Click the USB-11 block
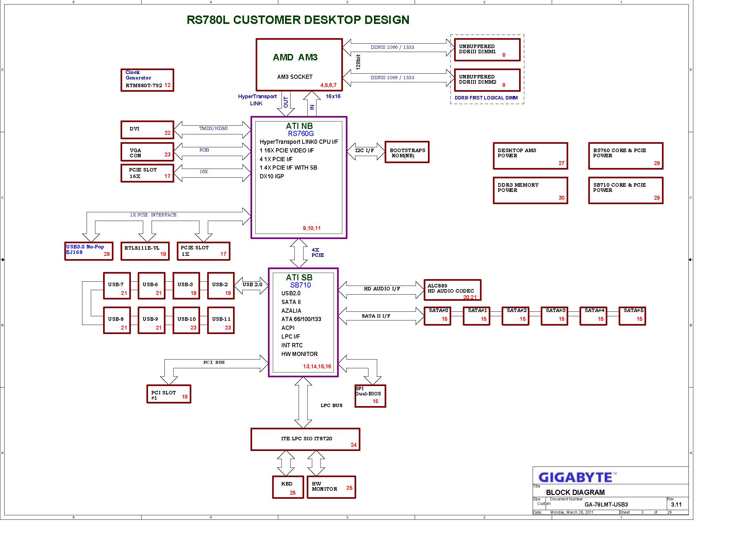Viewport: 756px width, 534px height. 221,320
